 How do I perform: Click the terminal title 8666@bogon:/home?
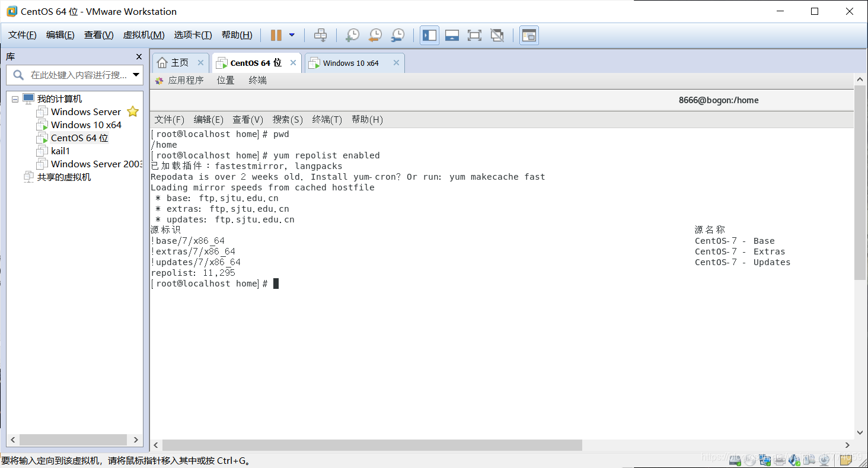point(719,100)
